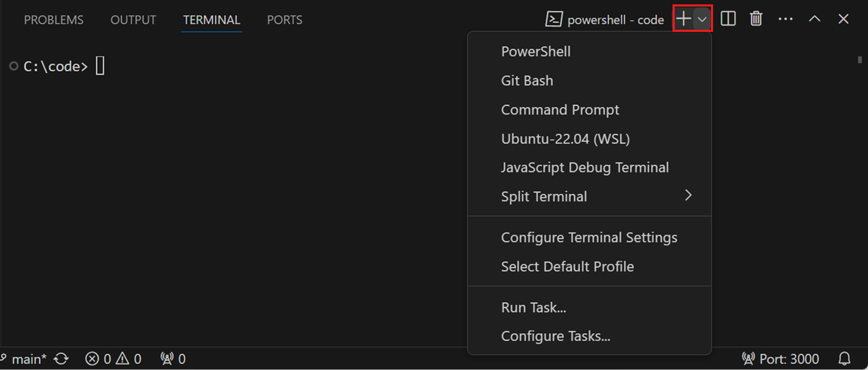This screenshot has width=868, height=370.
Task: Maximize the panel with the chevron up icon
Action: coord(814,20)
